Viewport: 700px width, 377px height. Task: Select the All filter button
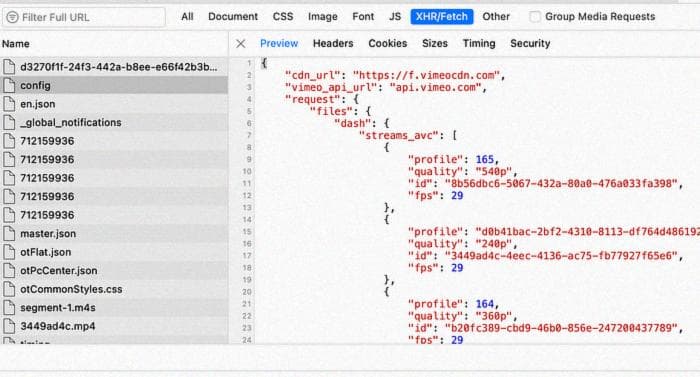point(188,17)
